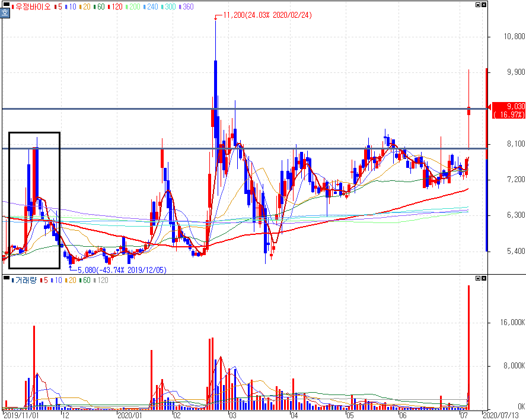Select the 300-day moving average legend entry
526x420 pixels.
tap(168, 7)
